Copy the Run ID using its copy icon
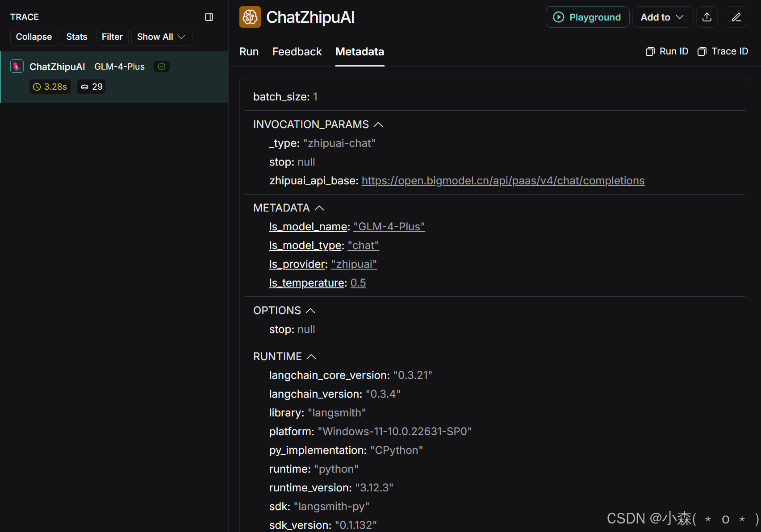Screen dimensions: 761x532 pyautogui.click(x=651, y=51)
